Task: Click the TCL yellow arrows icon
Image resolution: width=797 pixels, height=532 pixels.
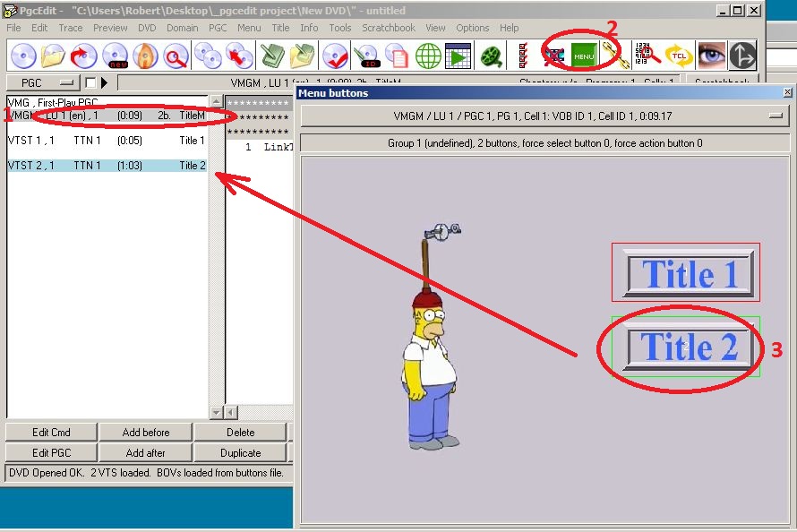Action: coord(679,56)
